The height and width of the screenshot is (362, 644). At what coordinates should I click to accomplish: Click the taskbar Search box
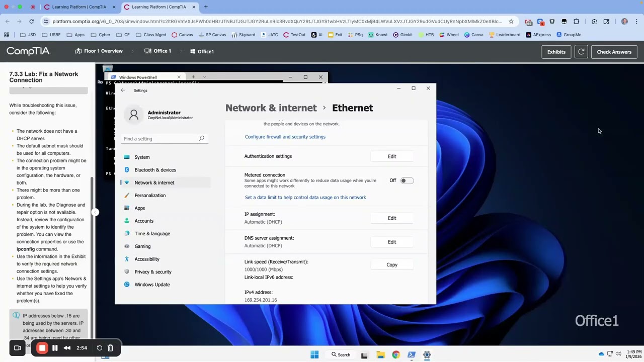tap(341, 355)
